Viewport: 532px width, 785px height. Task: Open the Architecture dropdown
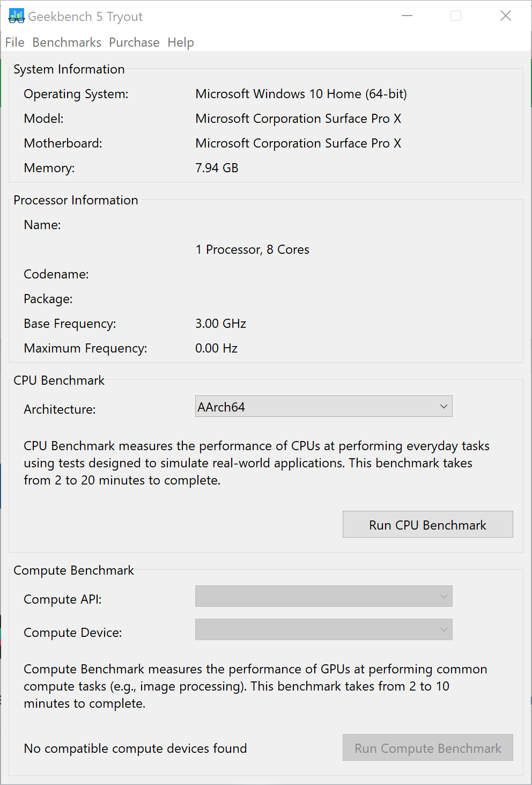click(324, 406)
